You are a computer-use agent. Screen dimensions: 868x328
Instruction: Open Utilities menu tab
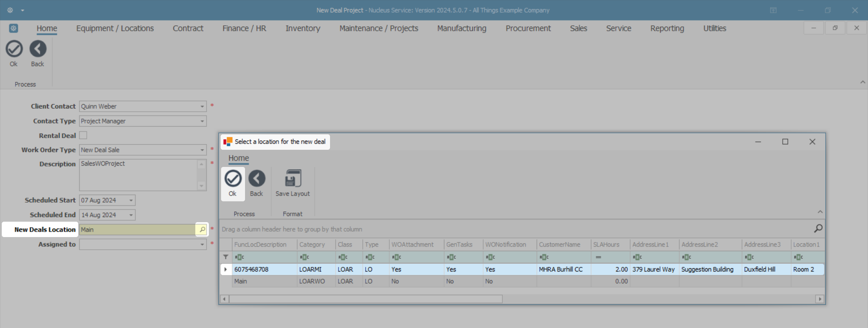715,28
